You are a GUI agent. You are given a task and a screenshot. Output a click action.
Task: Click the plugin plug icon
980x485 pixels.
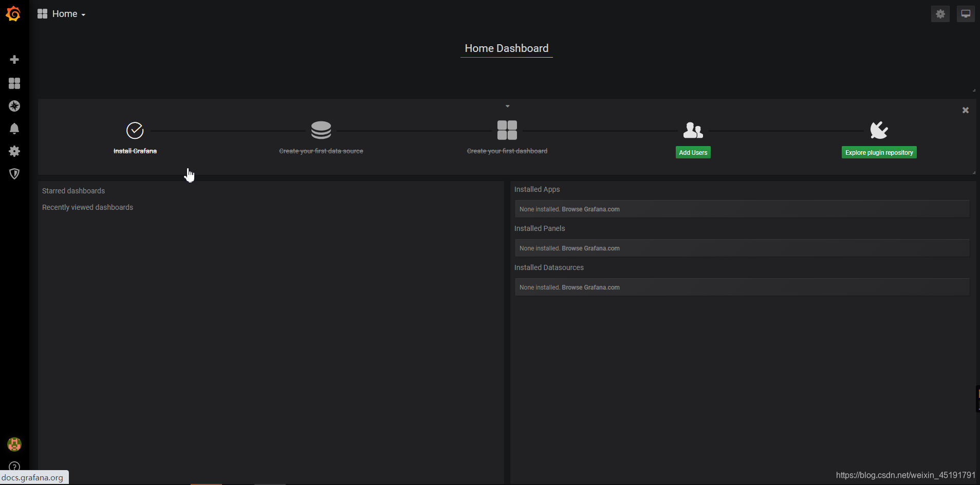(x=879, y=130)
